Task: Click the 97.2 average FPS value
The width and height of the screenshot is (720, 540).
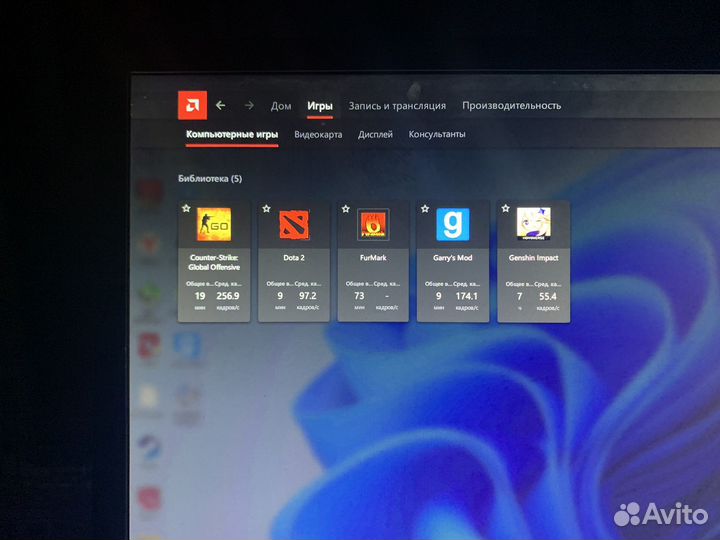Action: [308, 296]
